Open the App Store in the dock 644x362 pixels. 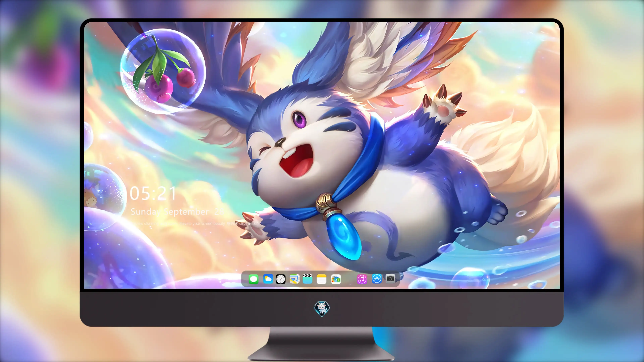click(x=377, y=279)
